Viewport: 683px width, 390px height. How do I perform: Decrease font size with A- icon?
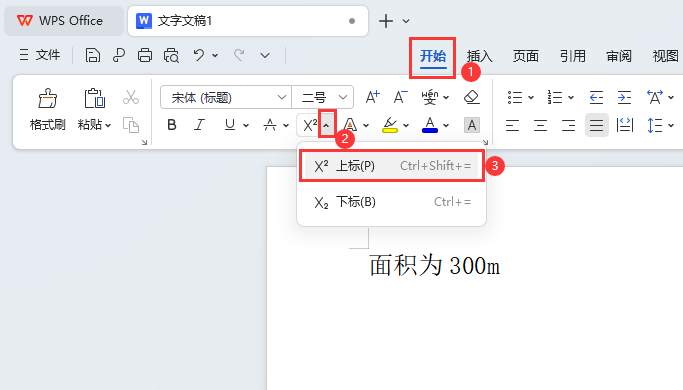400,97
